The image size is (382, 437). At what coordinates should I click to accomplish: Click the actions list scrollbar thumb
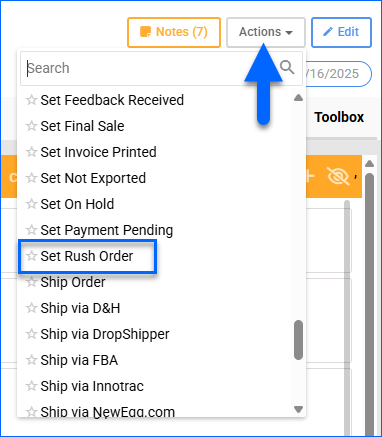point(299,340)
